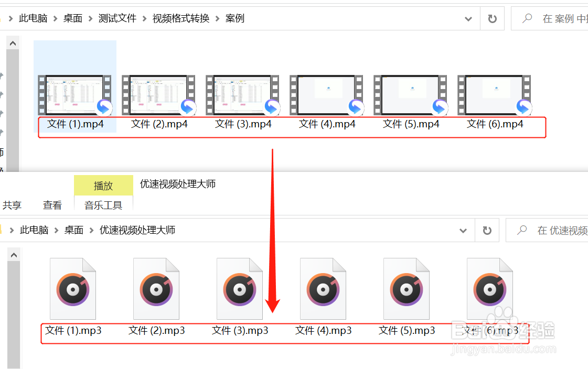Select 文件 (6).mp4 video thumbnail

[495, 95]
